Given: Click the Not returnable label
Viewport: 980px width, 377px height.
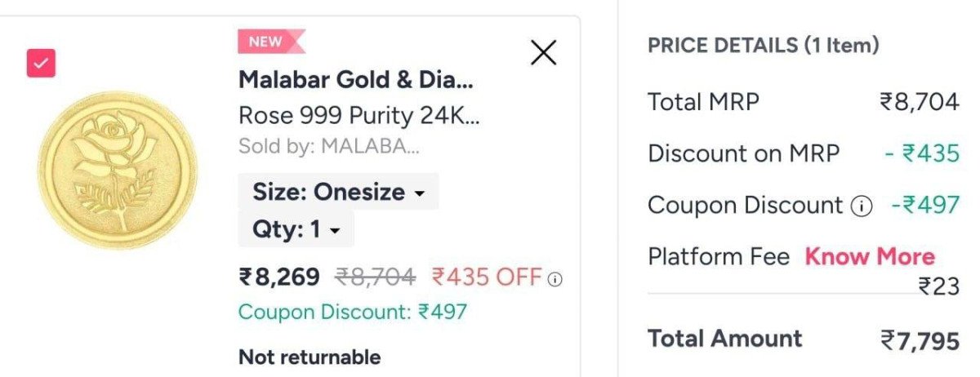Looking at the screenshot, I should (x=309, y=357).
